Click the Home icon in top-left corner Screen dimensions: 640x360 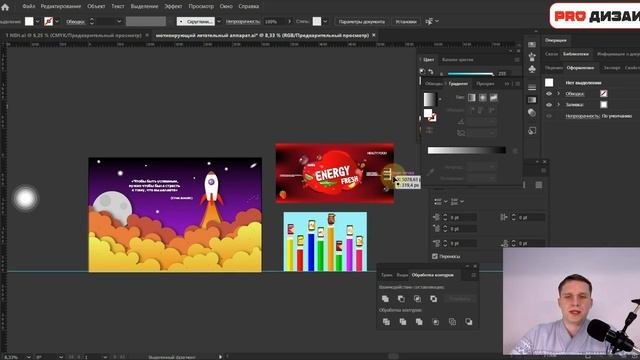pos(5,7)
